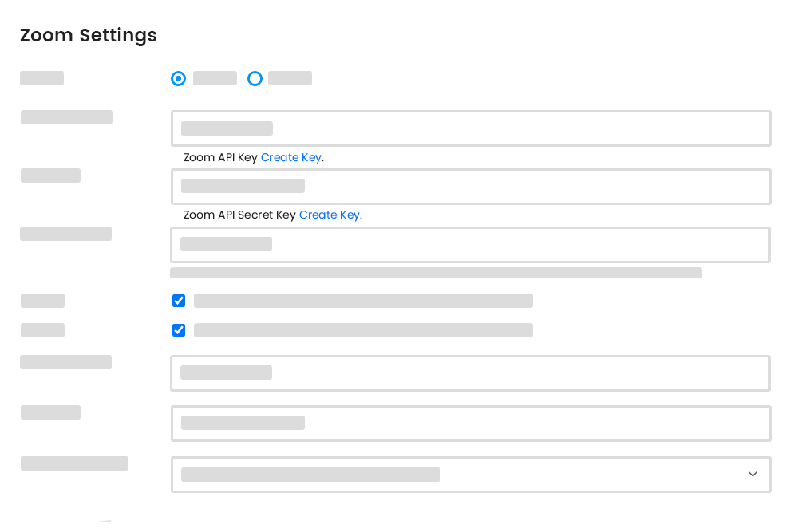The image size is (798, 532).
Task: Click the Zoom API Secret Key input field
Action: click(x=470, y=186)
